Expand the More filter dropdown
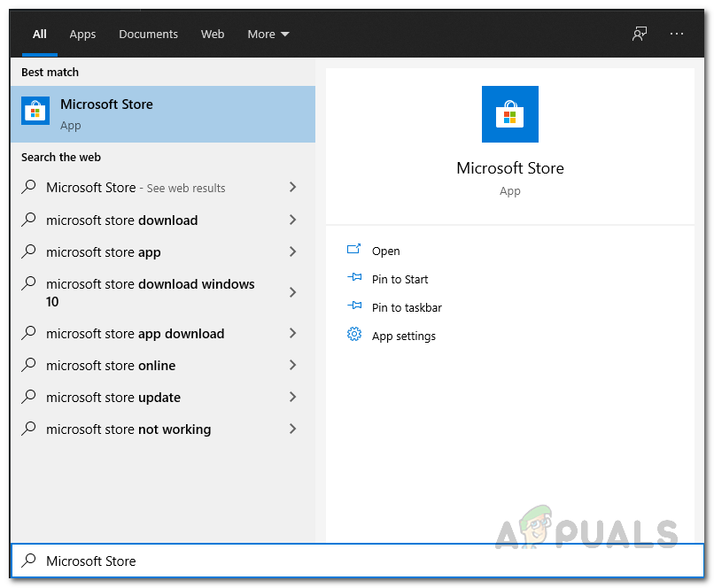Viewport: 714px width, 588px height. [x=268, y=34]
